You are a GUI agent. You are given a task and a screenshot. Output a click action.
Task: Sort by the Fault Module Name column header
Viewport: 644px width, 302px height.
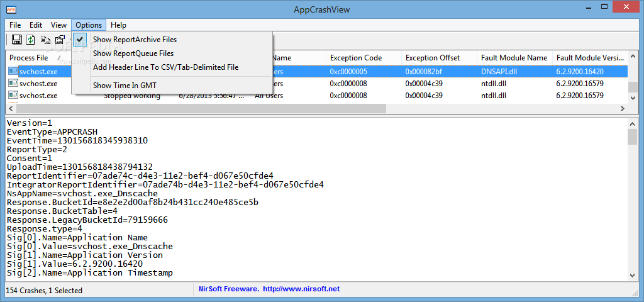[514, 58]
